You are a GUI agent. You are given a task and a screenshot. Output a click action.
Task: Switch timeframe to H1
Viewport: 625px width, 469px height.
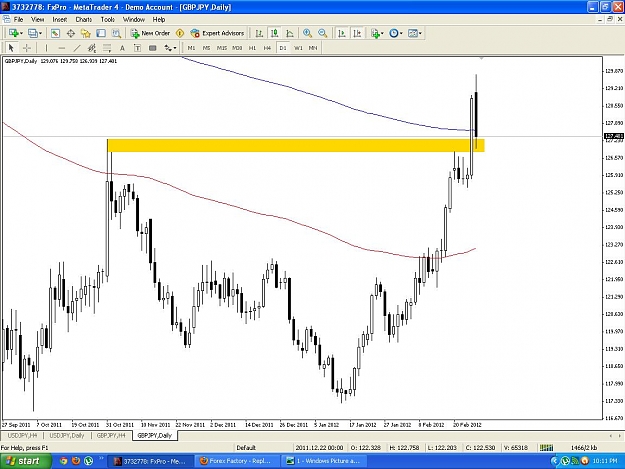click(252, 48)
